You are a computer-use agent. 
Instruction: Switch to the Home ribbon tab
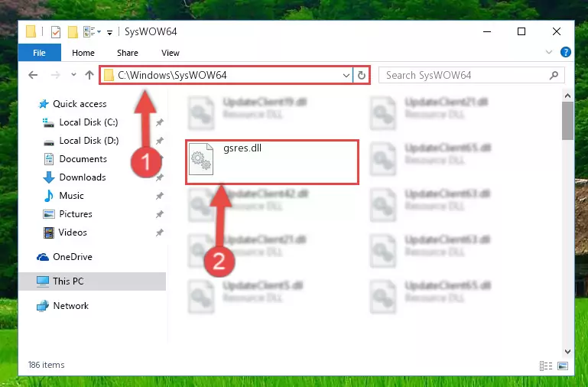(83, 53)
